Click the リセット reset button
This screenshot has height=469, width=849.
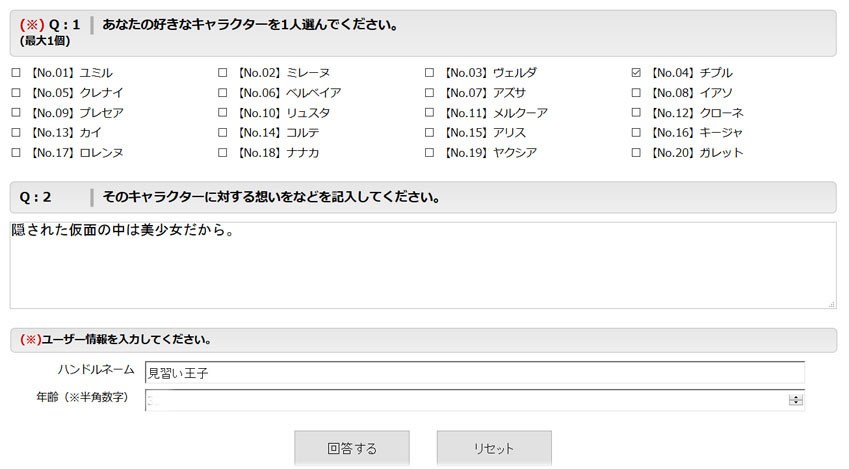tap(494, 448)
